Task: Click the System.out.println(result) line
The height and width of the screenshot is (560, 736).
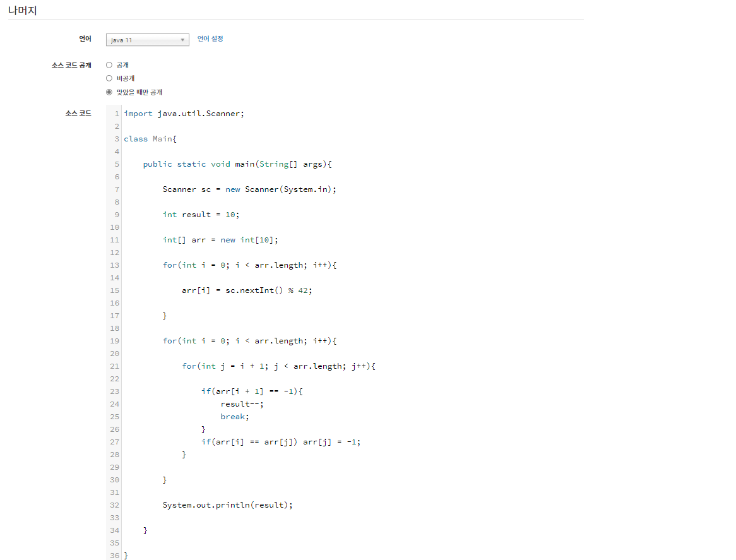Action: click(228, 505)
